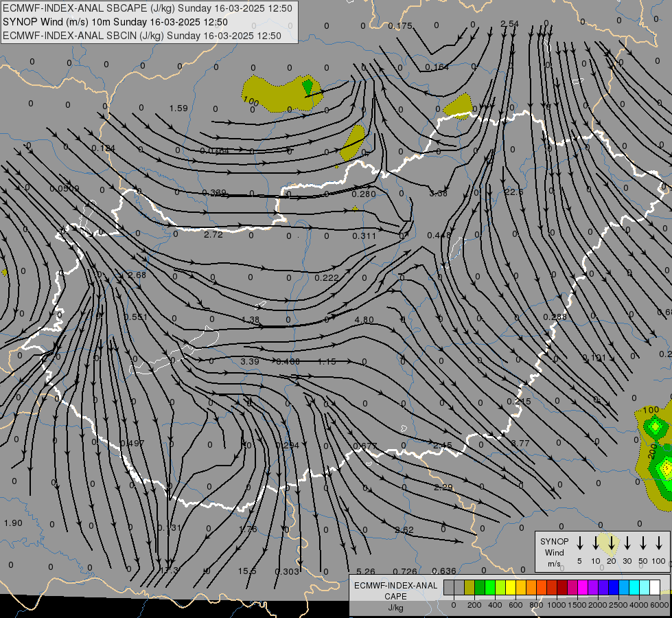
Task: Click the 1500 tick label on colorbar
Action: 577,605
